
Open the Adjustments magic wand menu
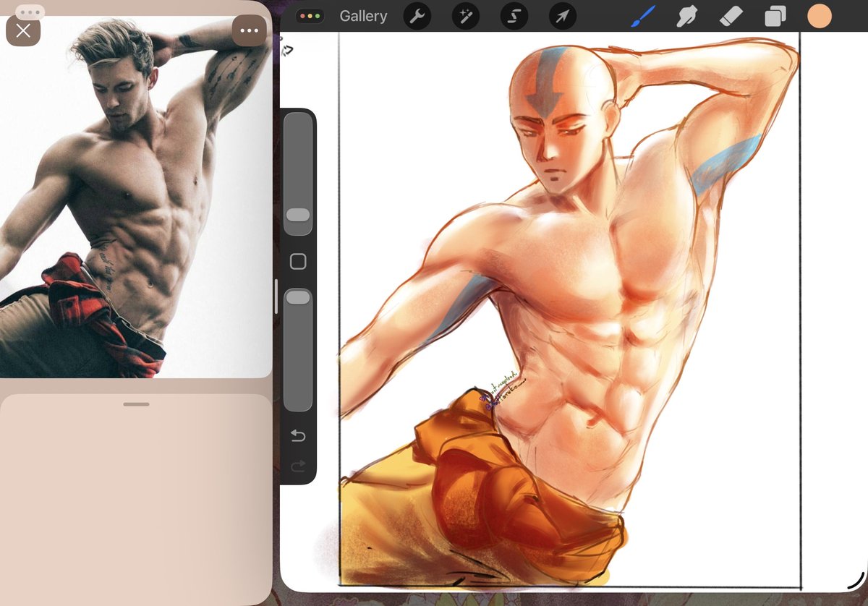tap(465, 16)
